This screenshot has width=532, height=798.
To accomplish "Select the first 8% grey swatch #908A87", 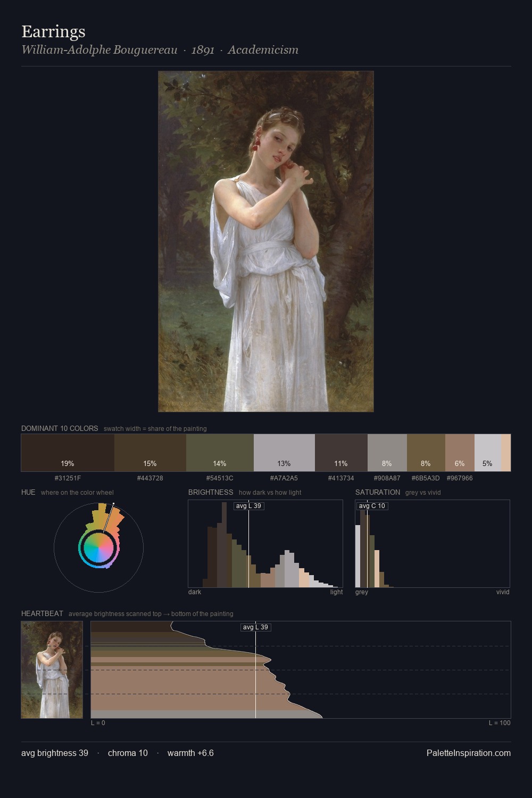I will (x=387, y=453).
